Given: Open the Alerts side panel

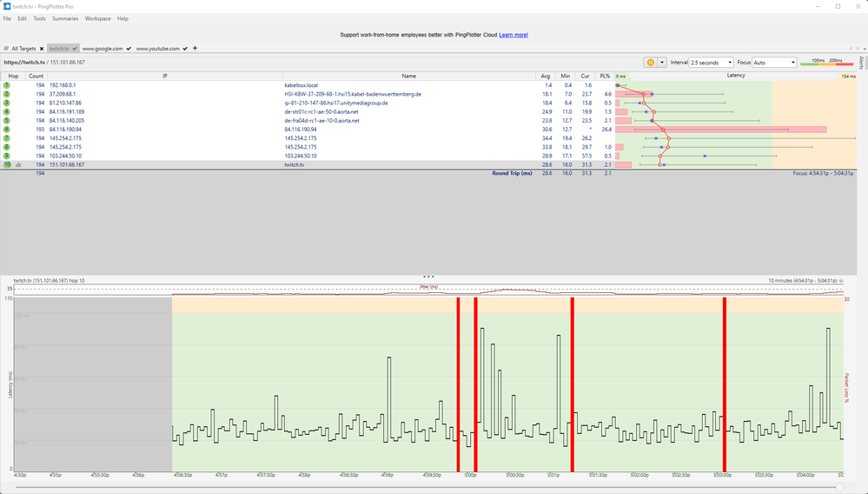Looking at the screenshot, I should tap(861, 62).
